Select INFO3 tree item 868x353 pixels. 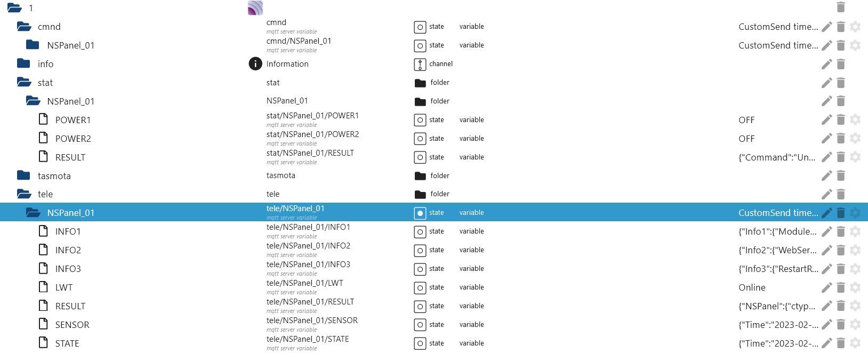pos(68,269)
